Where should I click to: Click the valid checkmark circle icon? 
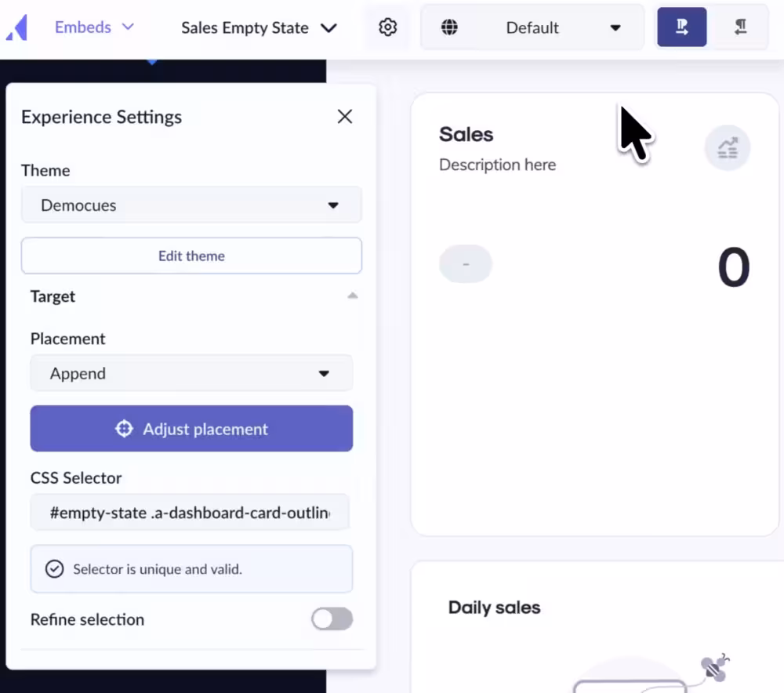pos(55,569)
